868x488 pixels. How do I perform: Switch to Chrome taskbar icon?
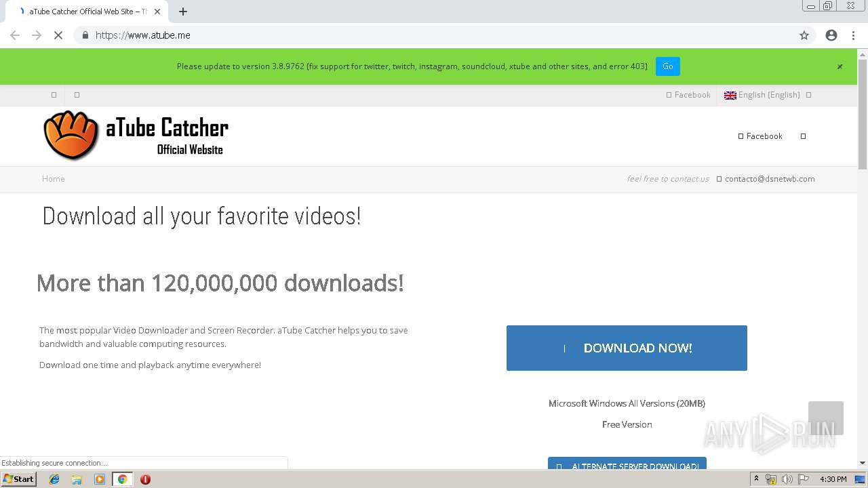click(x=122, y=479)
